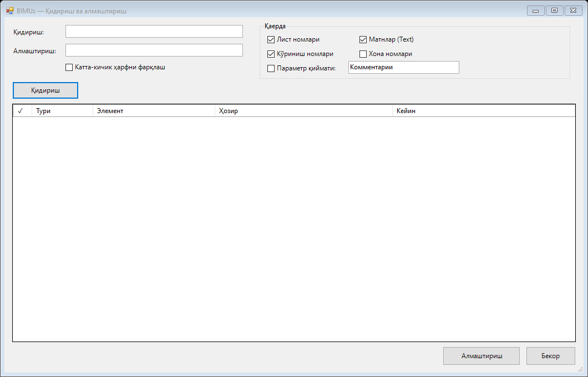
Task: Click the BIMUz app icon in title bar
Action: 10,11
